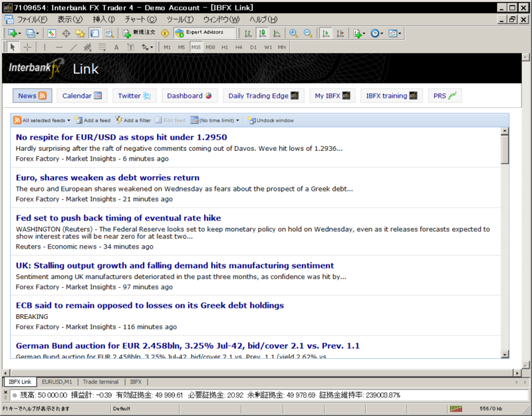Open the periodicity clock dropdown
Viewport: 532px width, 416px height.
click(376, 33)
